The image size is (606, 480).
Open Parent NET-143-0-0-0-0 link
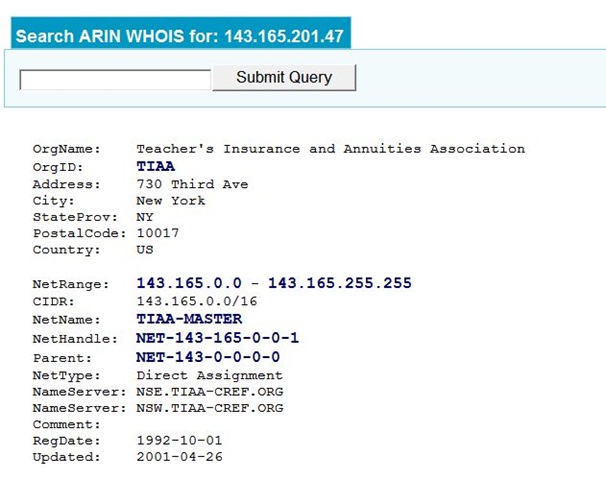pos(208,357)
